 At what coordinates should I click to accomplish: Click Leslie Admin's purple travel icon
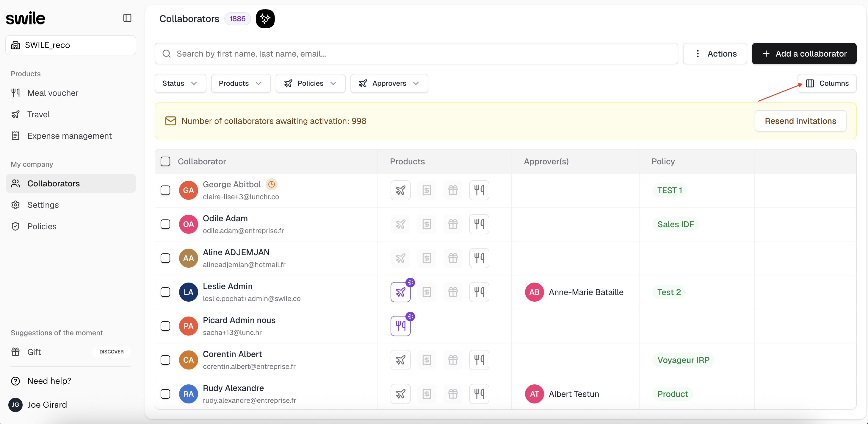(400, 292)
